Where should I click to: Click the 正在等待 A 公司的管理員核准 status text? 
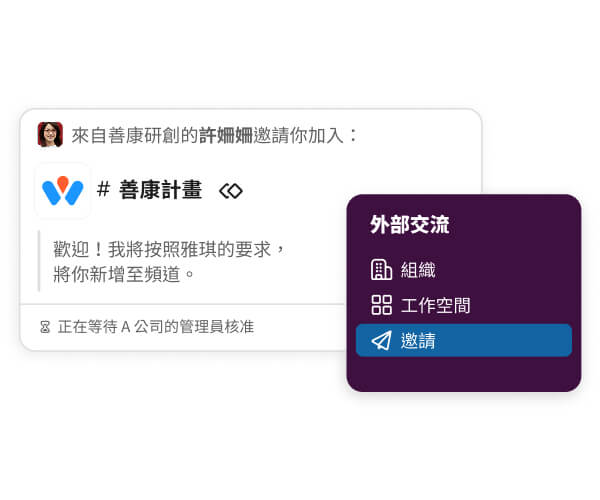(156, 327)
